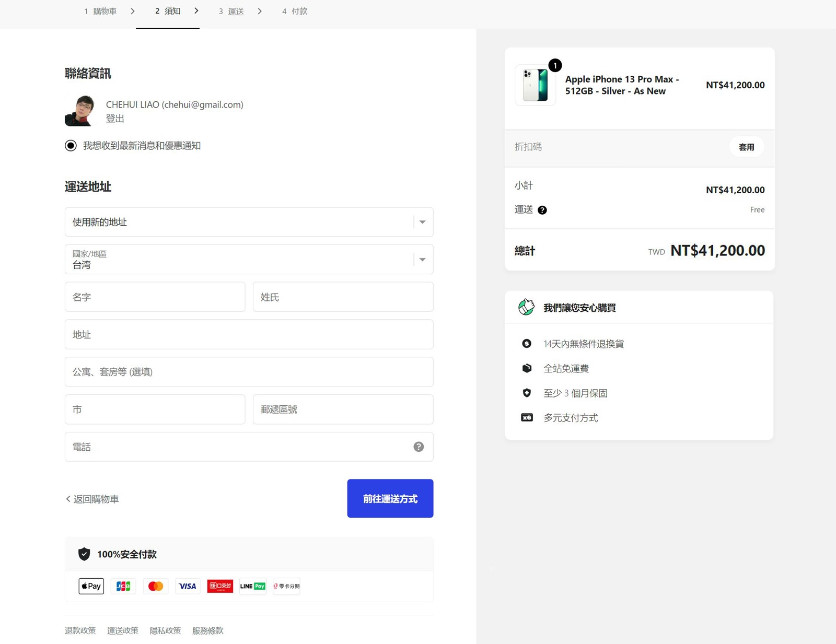The height and width of the screenshot is (644, 836).
Task: Click the LINE Pay icon
Action: click(253, 586)
